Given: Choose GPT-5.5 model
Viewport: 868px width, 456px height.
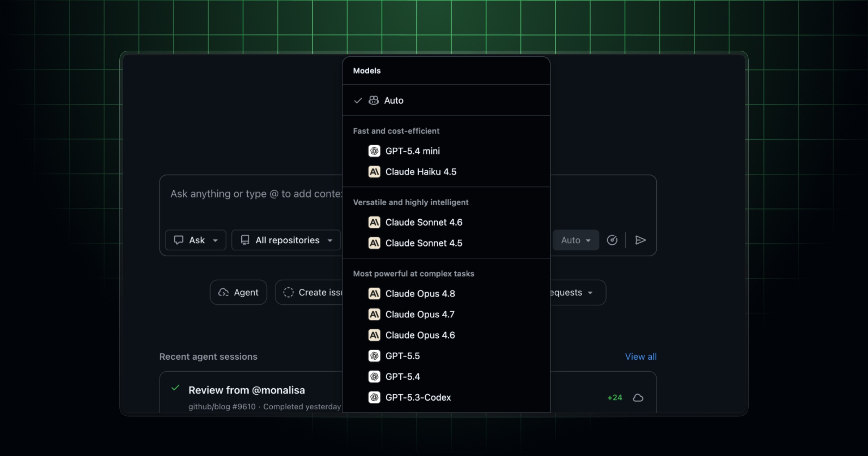Looking at the screenshot, I should click(x=446, y=356).
